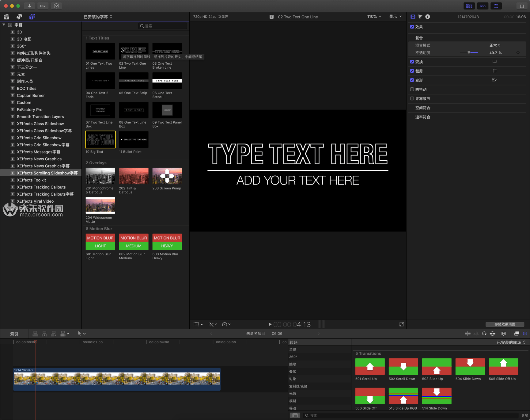Open the 已安装的转场 dropdown
Image resolution: width=530 pixels, height=420 pixels.
[x=511, y=342]
